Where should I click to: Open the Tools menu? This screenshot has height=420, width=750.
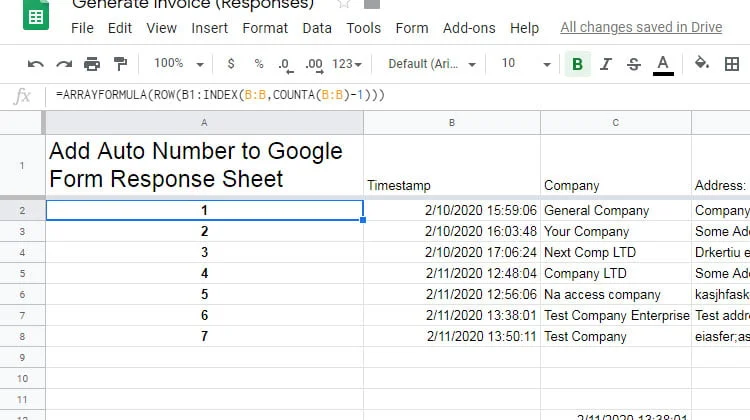pyautogui.click(x=364, y=28)
